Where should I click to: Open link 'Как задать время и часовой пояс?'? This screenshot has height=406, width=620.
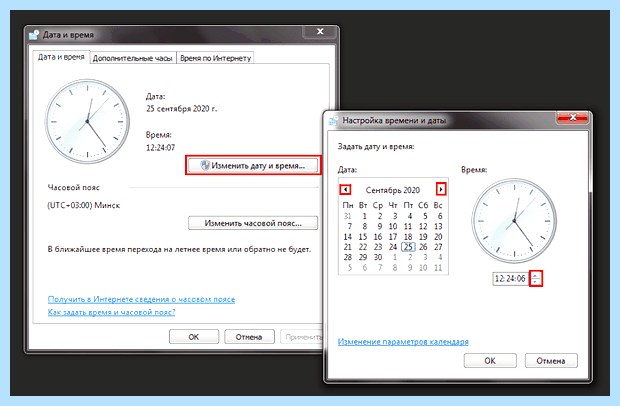pyautogui.click(x=111, y=312)
